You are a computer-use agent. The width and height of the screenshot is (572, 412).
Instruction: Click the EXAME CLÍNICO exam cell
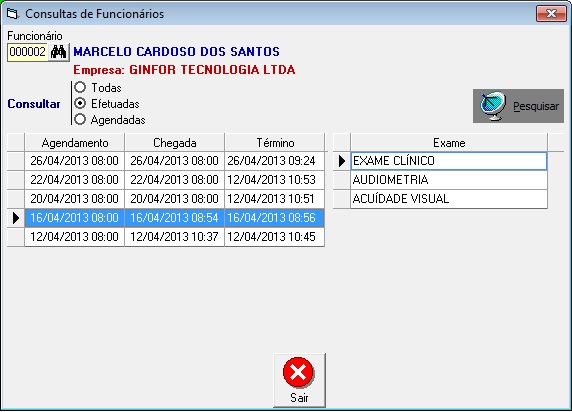pyautogui.click(x=449, y=161)
